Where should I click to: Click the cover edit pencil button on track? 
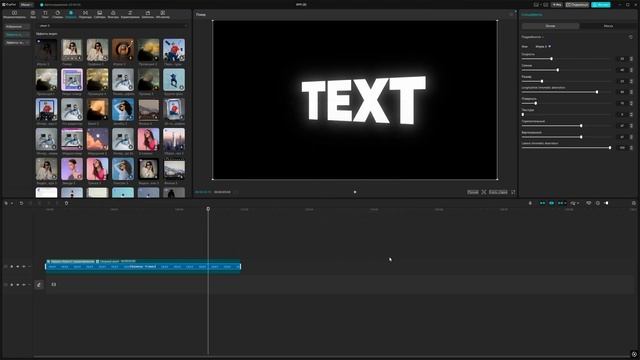pos(39,284)
